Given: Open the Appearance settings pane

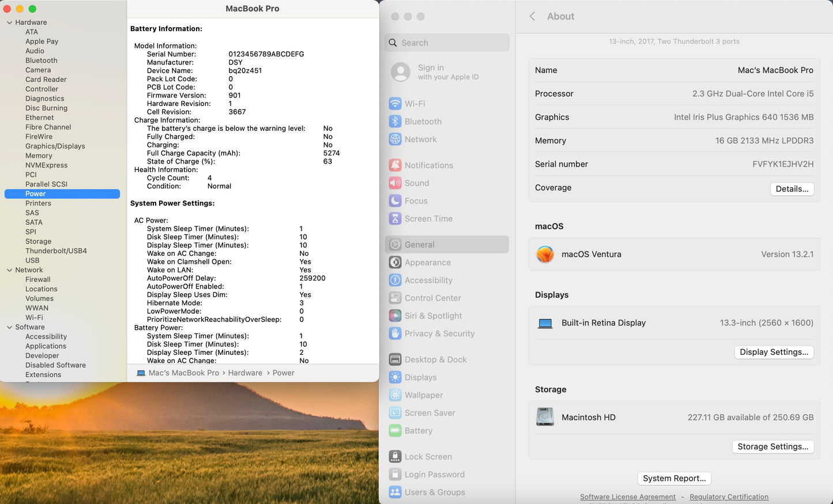Looking at the screenshot, I should (x=427, y=263).
